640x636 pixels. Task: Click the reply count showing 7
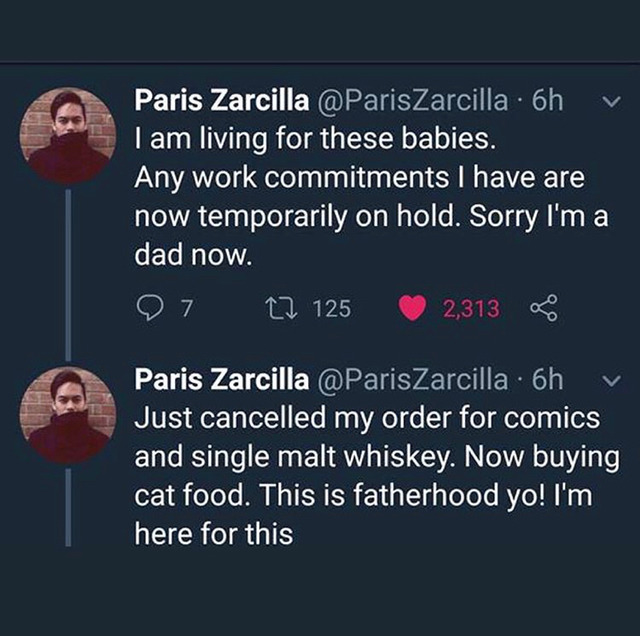[184, 309]
